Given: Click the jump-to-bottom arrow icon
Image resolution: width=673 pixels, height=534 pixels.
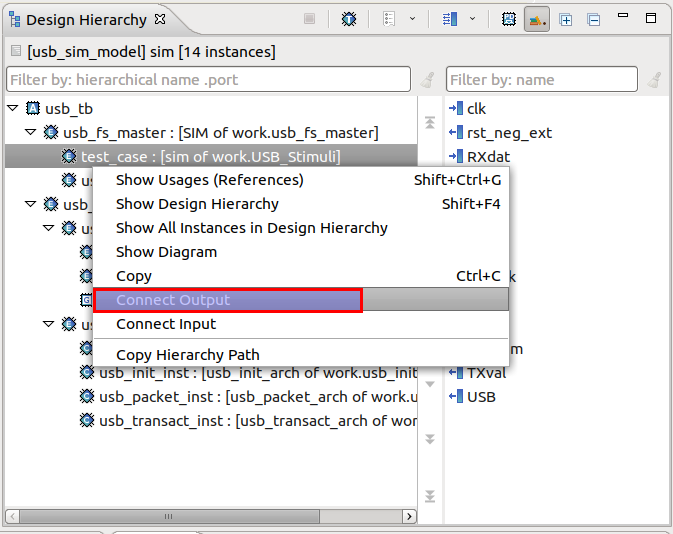Looking at the screenshot, I should (x=430, y=496).
